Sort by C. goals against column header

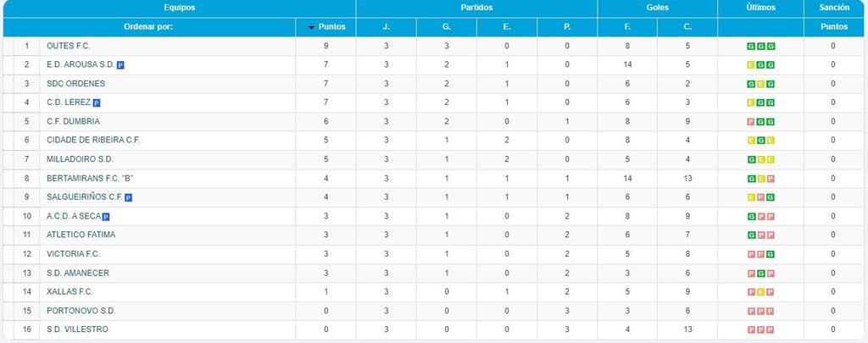click(x=687, y=27)
